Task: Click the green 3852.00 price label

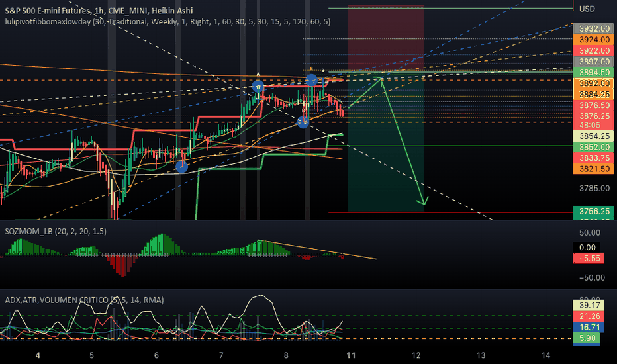Action: pos(593,147)
